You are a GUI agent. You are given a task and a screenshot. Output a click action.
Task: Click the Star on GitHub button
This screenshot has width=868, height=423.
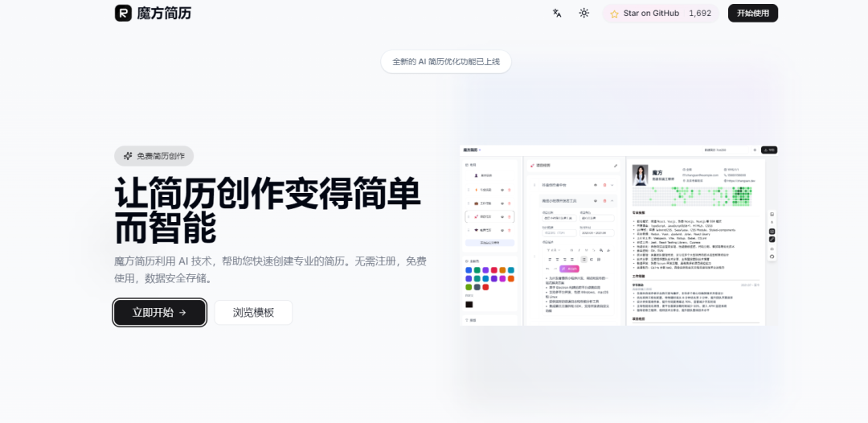pos(661,14)
